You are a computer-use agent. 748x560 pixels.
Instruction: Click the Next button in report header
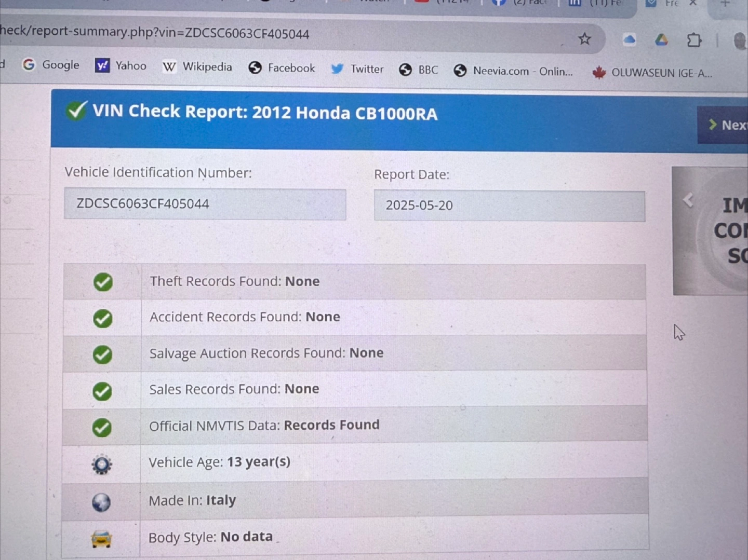[723, 125]
